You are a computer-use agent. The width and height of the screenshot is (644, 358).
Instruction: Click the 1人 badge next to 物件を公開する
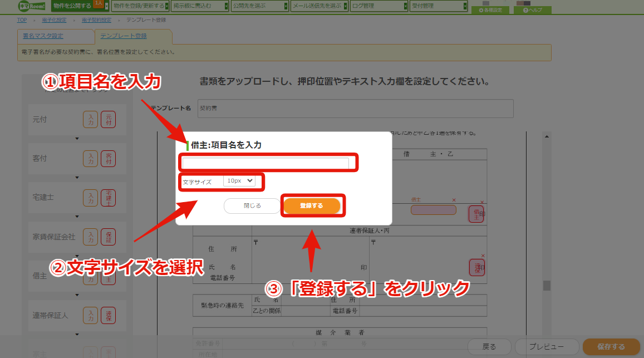click(x=99, y=3)
